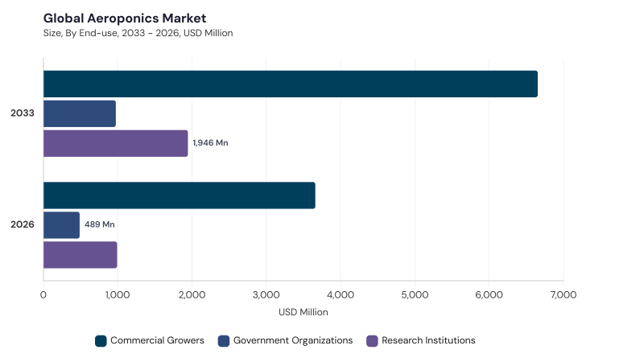Viewport: 644px width, 362px height.
Task: Click the Government Organizations legend color swatch
Action: click(x=224, y=341)
